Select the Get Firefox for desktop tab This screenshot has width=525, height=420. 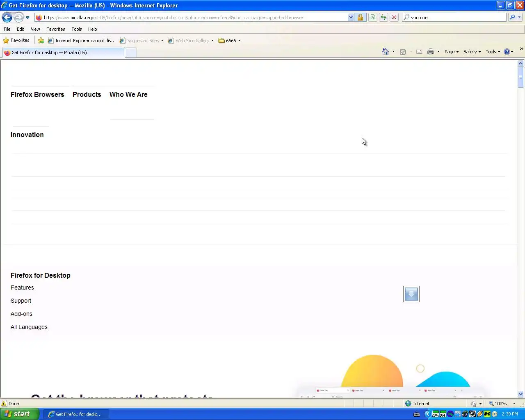[63, 52]
